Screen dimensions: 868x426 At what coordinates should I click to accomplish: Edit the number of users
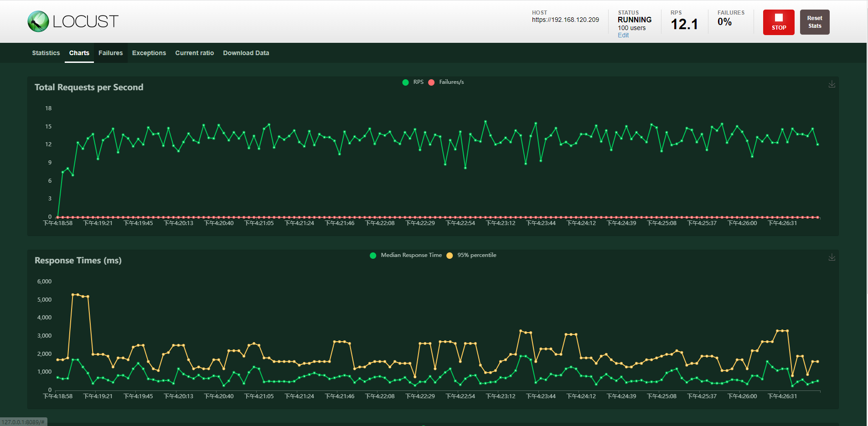coord(623,35)
